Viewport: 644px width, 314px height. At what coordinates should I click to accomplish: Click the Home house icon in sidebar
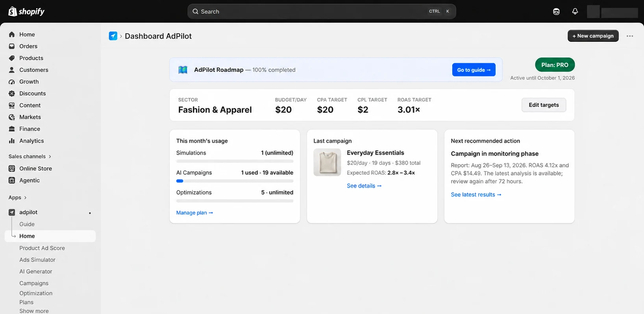pyautogui.click(x=12, y=35)
